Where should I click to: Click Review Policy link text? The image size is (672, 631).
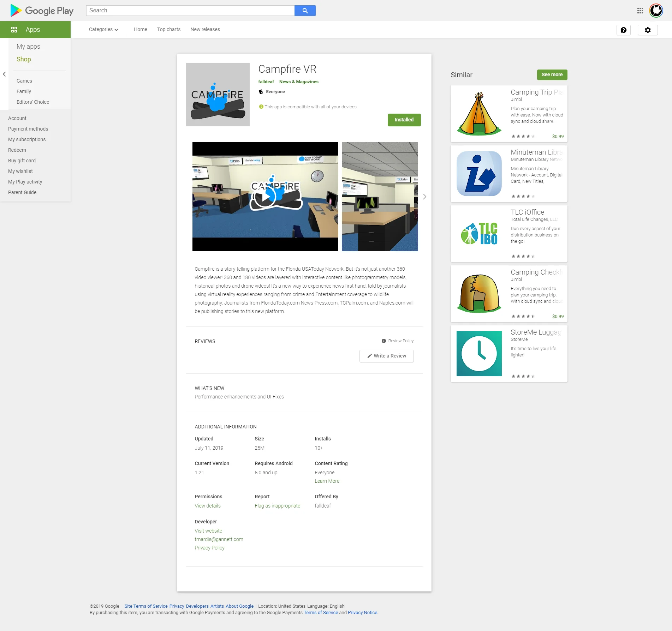pyautogui.click(x=401, y=341)
